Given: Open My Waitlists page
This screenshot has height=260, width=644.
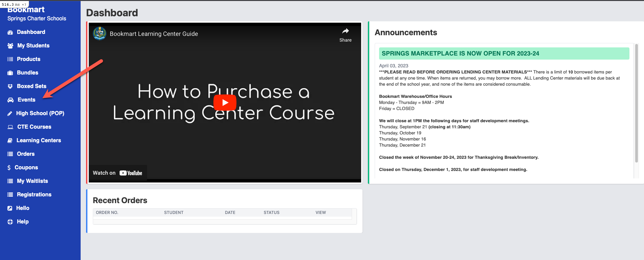Looking at the screenshot, I should coord(33,181).
